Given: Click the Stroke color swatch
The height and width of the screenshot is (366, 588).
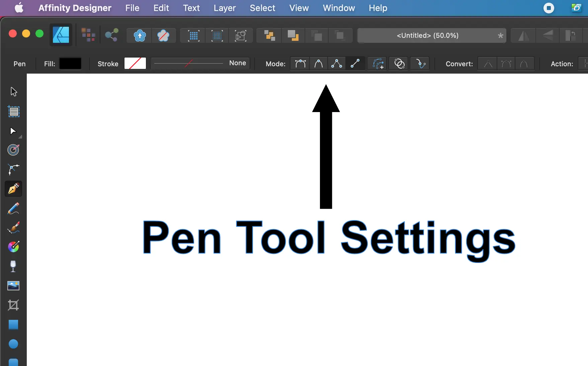Looking at the screenshot, I should point(135,63).
